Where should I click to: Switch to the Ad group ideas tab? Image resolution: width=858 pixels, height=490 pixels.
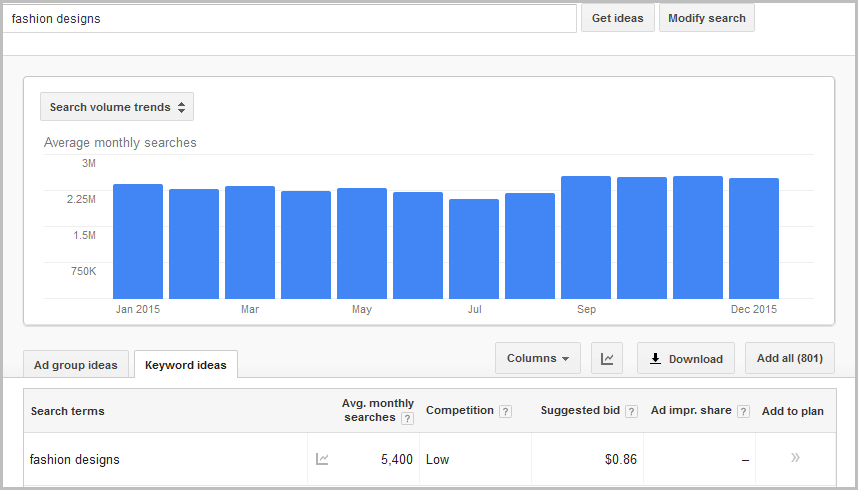76,365
